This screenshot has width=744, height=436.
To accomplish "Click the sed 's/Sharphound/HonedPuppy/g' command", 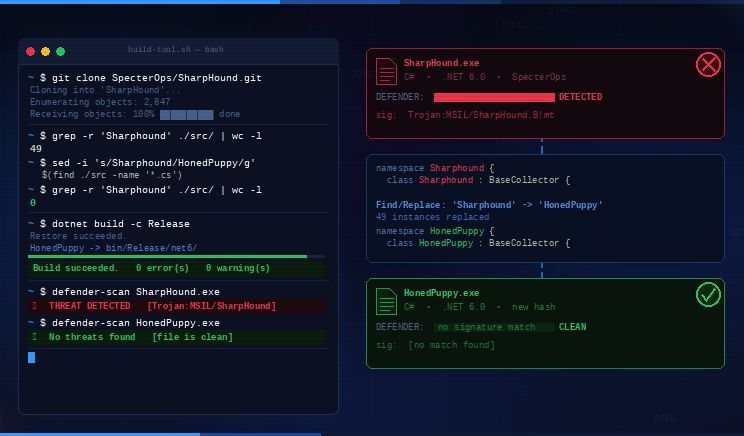I will coord(154,163).
